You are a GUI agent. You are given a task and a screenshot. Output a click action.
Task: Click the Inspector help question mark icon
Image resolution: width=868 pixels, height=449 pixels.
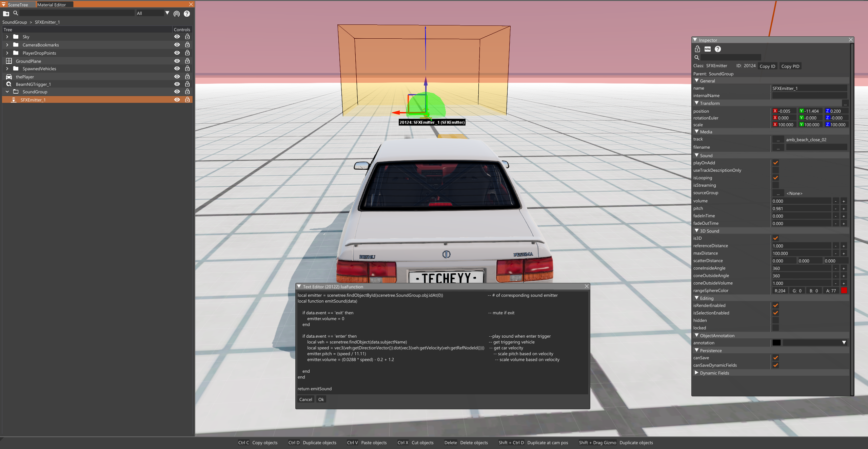pyautogui.click(x=718, y=49)
